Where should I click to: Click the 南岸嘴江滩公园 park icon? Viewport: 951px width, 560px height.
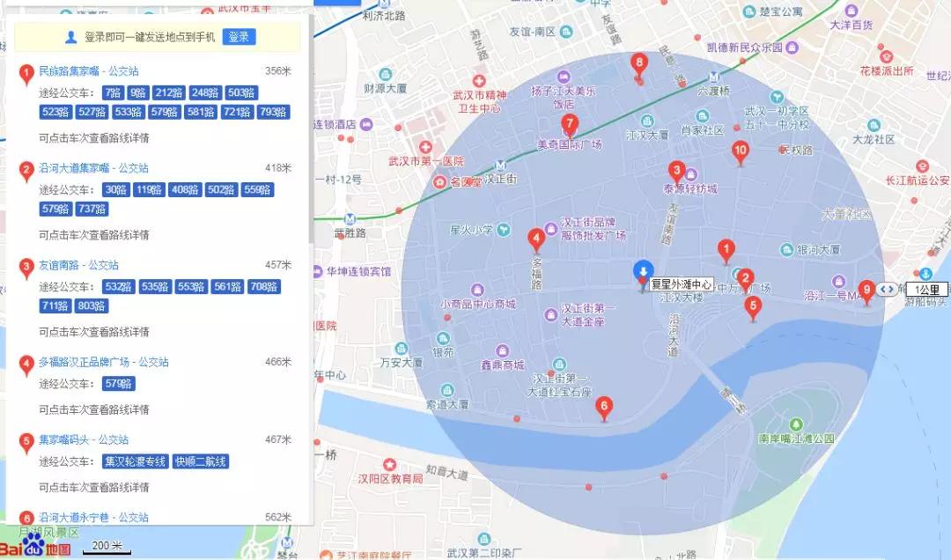pyautogui.click(x=796, y=424)
